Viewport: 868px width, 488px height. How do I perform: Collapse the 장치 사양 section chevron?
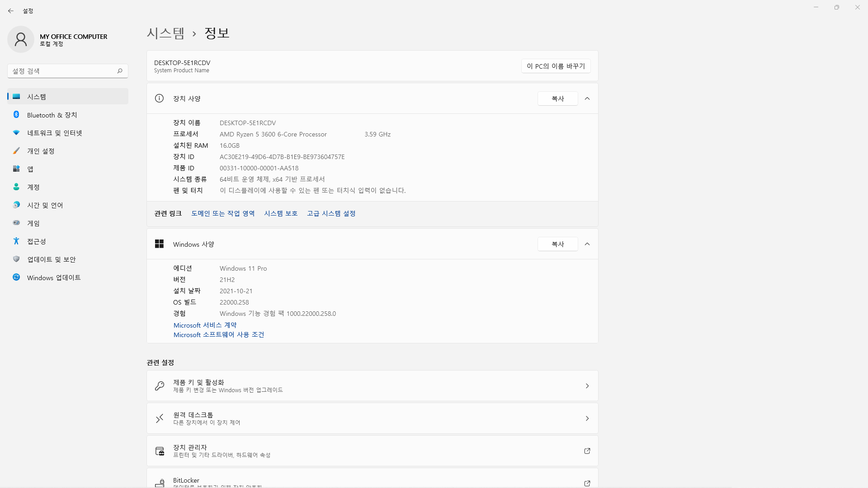pyautogui.click(x=587, y=99)
